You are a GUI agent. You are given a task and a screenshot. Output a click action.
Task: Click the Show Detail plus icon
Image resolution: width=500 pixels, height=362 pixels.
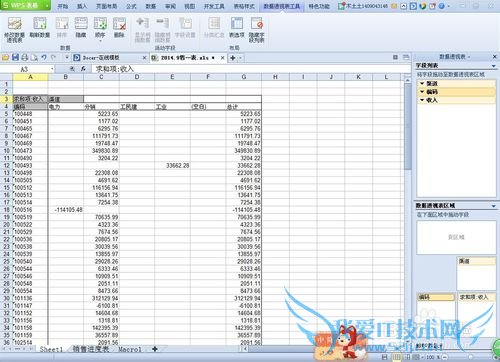coord(142,23)
